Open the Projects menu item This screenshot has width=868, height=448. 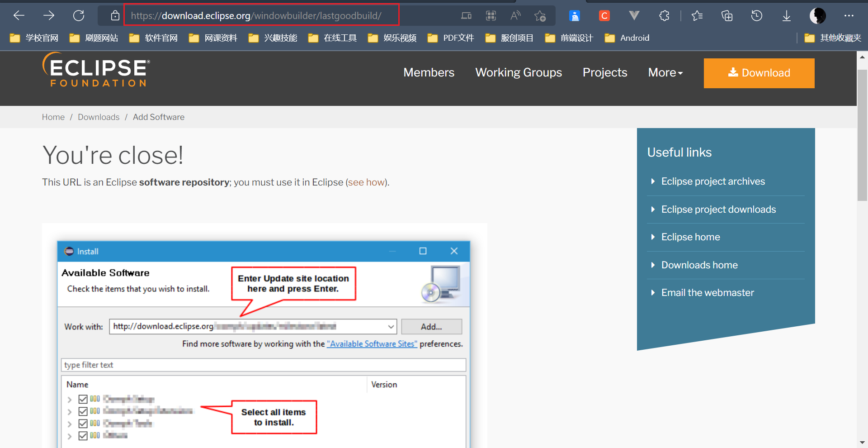tap(605, 72)
